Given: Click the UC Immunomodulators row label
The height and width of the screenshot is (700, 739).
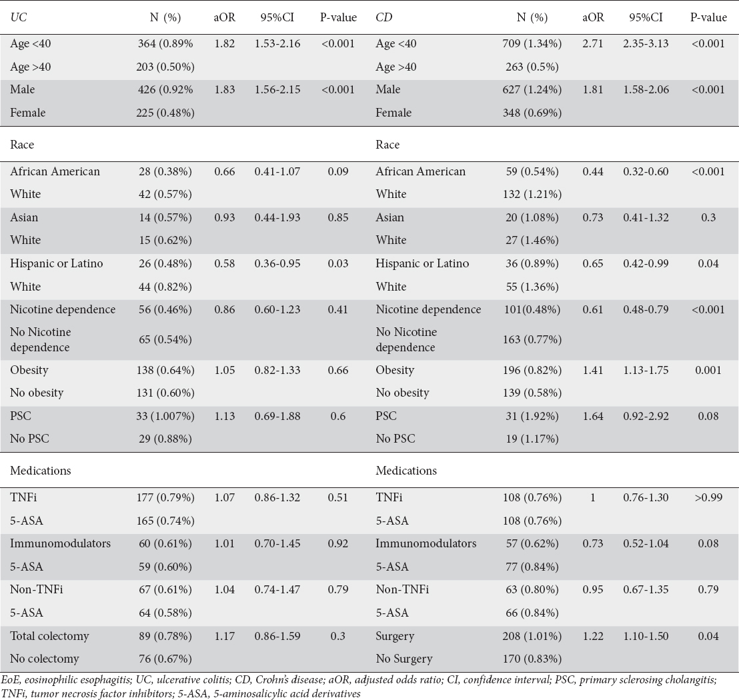Looking at the screenshot, I should 60,543.
